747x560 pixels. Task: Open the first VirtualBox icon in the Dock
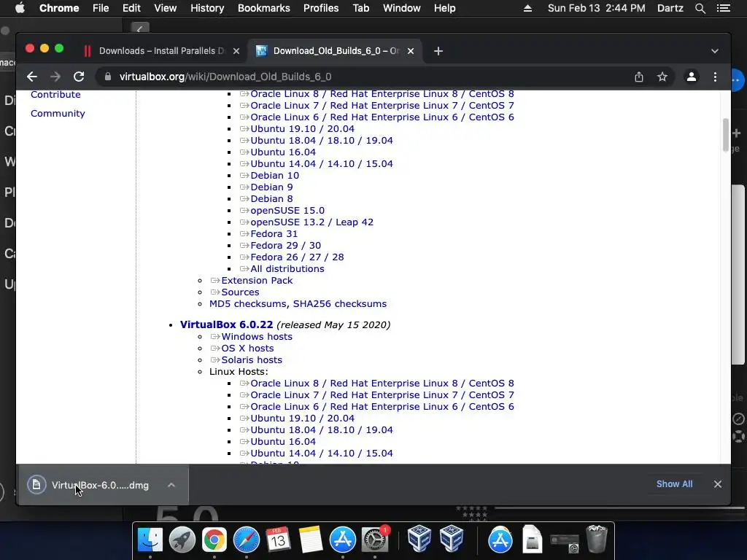click(419, 539)
